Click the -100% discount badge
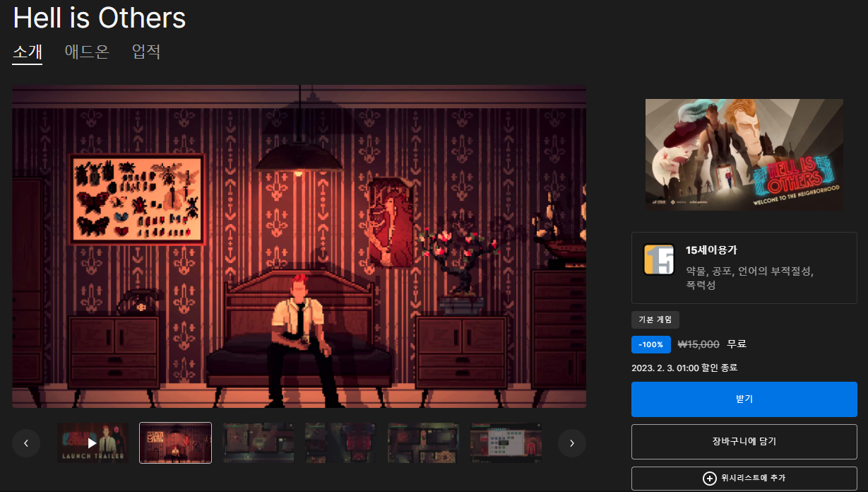Image resolution: width=868 pixels, height=492 pixels. click(x=650, y=344)
